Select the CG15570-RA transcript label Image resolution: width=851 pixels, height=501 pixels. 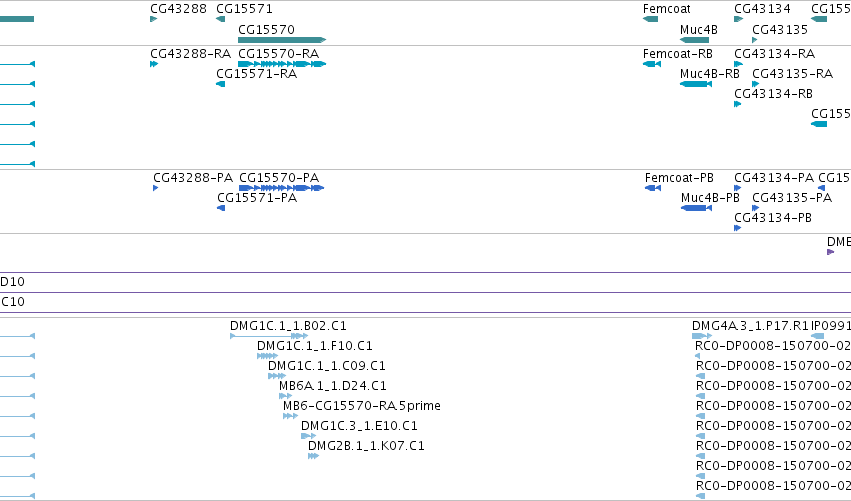pyautogui.click(x=278, y=54)
